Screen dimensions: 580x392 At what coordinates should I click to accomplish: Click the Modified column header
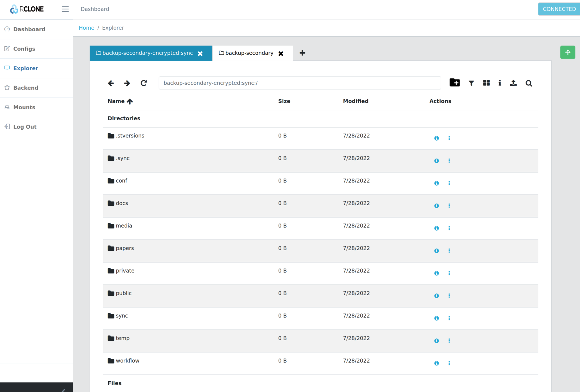pos(356,101)
